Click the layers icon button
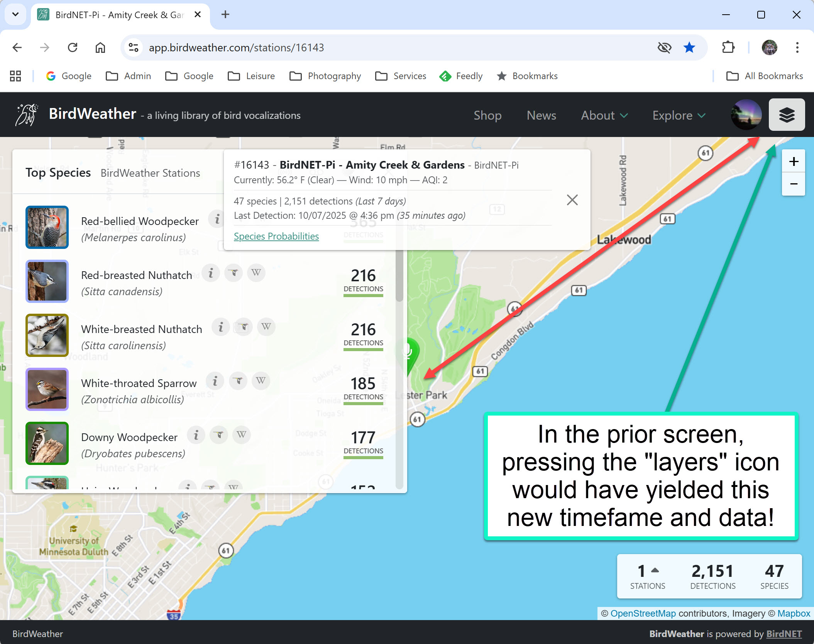Viewport: 814px width, 644px height. (786, 115)
